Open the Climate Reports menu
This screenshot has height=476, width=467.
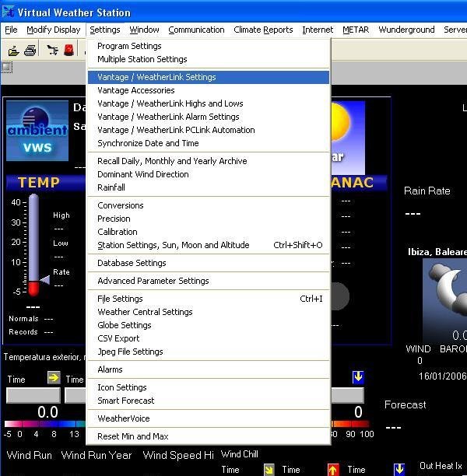click(263, 30)
